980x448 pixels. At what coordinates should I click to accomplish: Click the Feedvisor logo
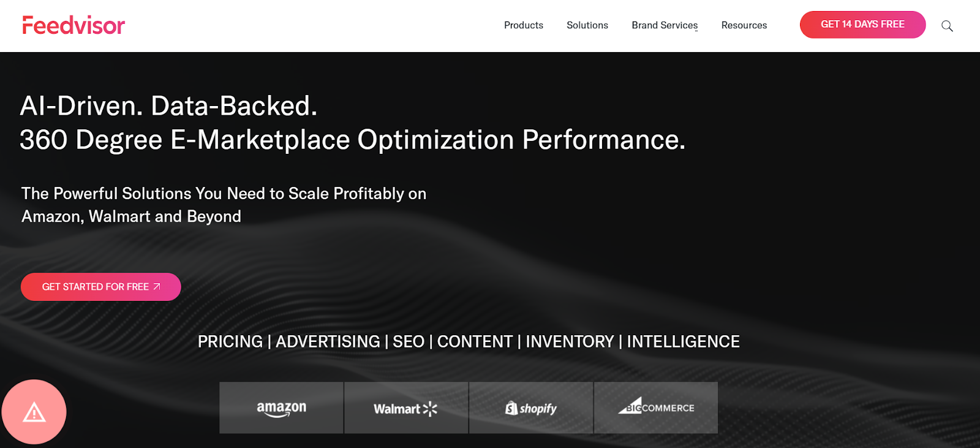pyautogui.click(x=73, y=25)
